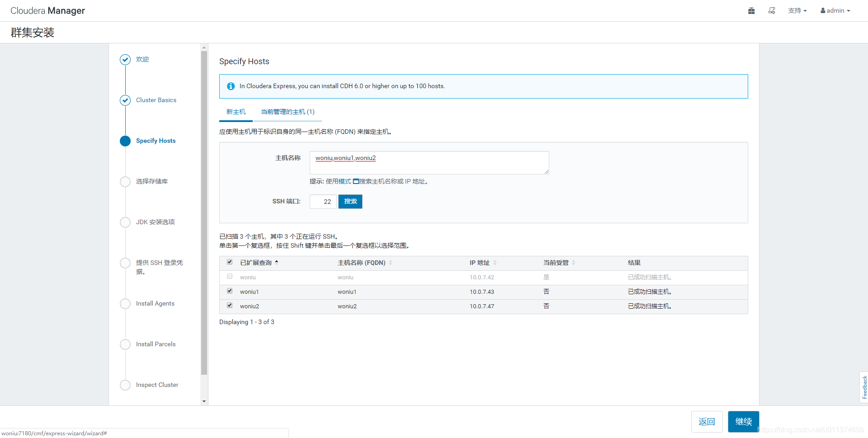868x438 pixels.
Task: Switch to the 新主机 tab
Action: (x=236, y=112)
